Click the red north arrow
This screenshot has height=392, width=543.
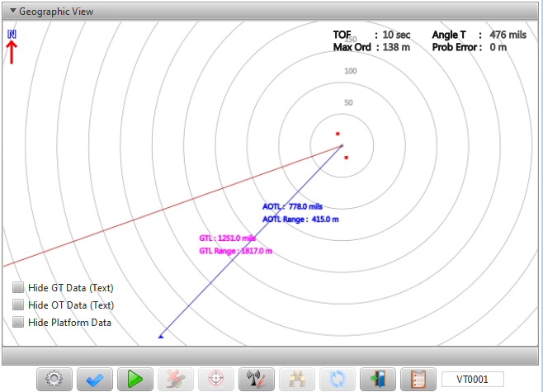(x=12, y=52)
